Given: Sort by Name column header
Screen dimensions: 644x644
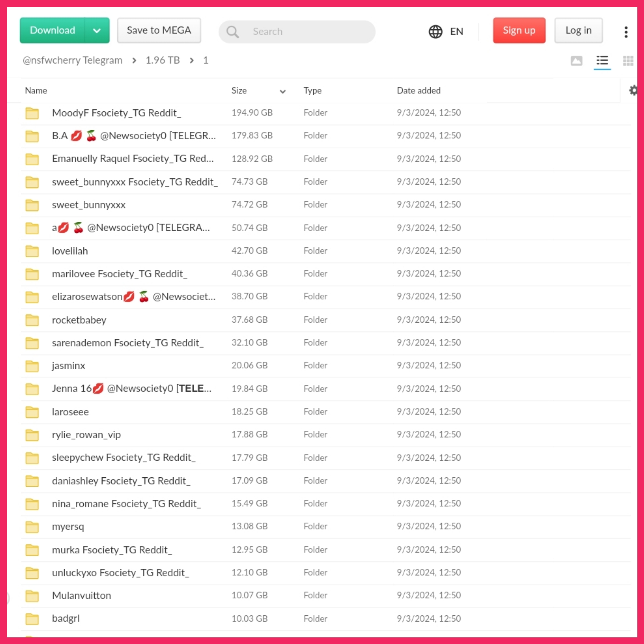Looking at the screenshot, I should point(36,91).
